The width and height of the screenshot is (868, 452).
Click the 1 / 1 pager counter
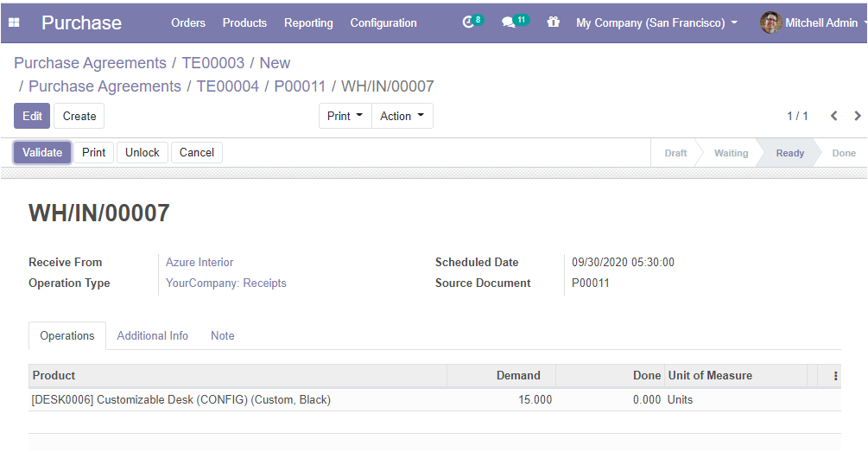coord(797,116)
